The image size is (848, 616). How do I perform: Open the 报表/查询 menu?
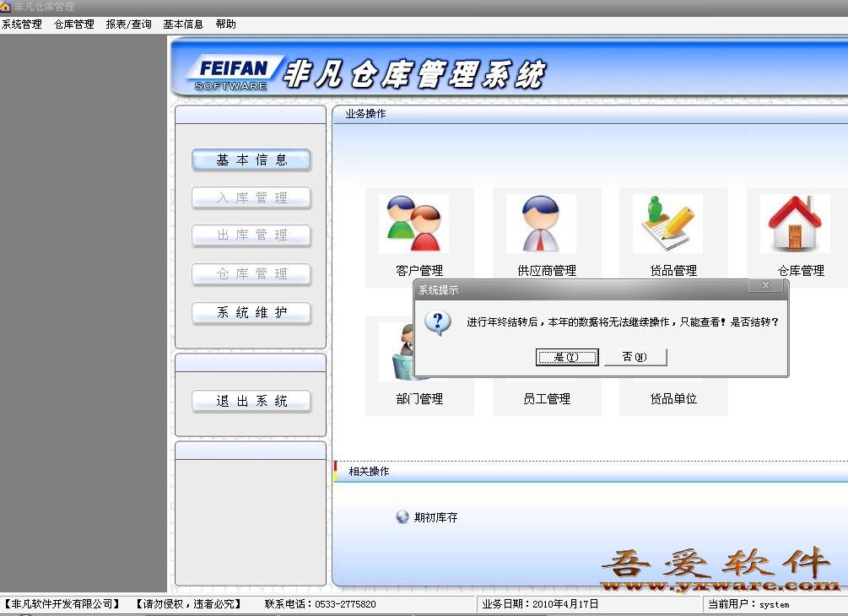[129, 24]
